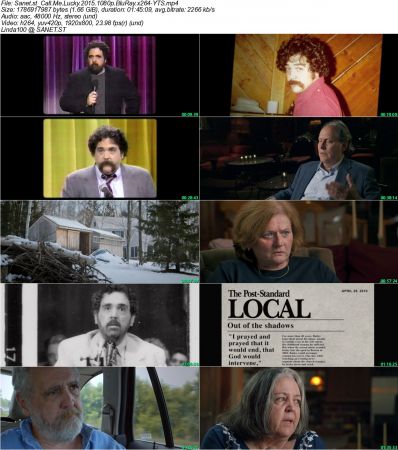Click the Audio line with aac 48000 Hz
The width and height of the screenshot is (398, 450).
49,16
